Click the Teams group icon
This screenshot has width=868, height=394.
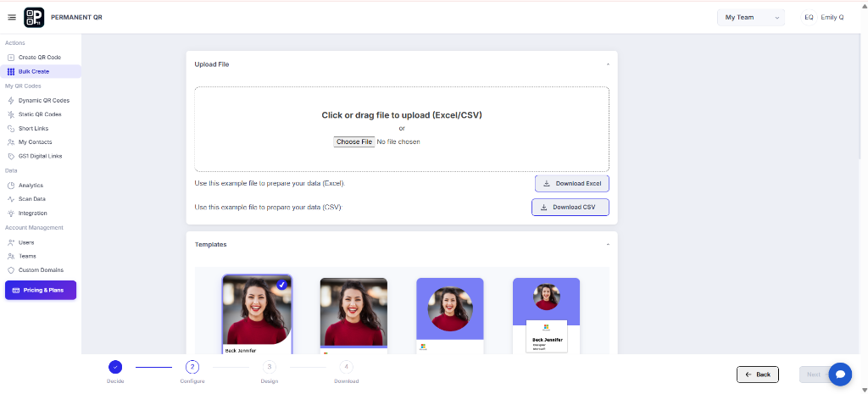coord(11,256)
